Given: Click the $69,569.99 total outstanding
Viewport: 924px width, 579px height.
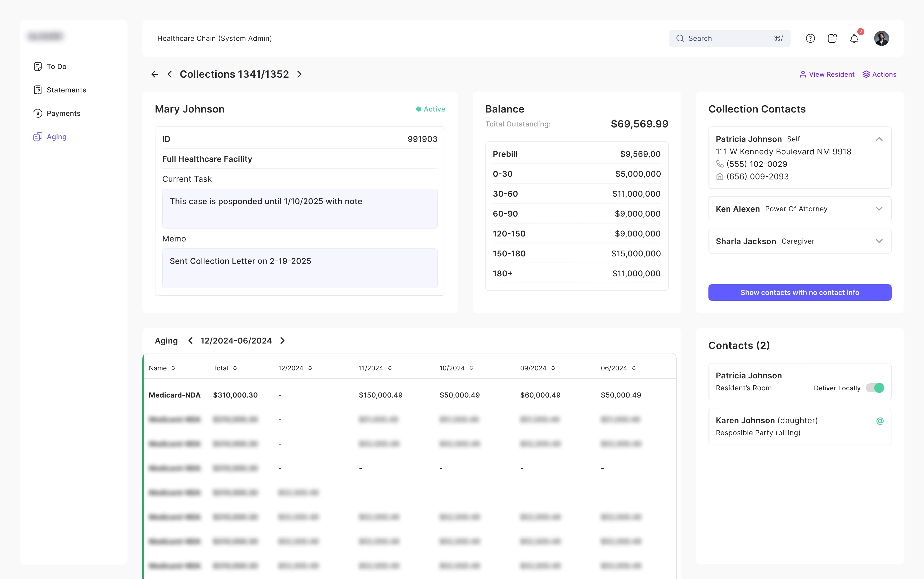Looking at the screenshot, I should 639,124.
